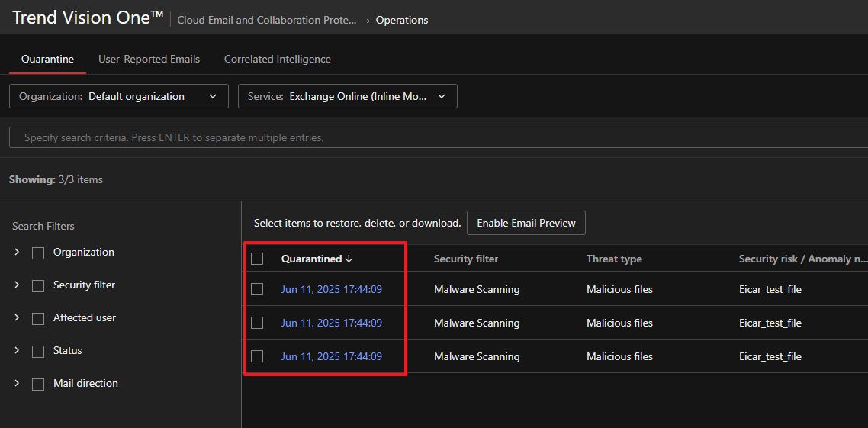Focus the search criteria input field
This screenshot has width=868, height=428.
pos(435,137)
